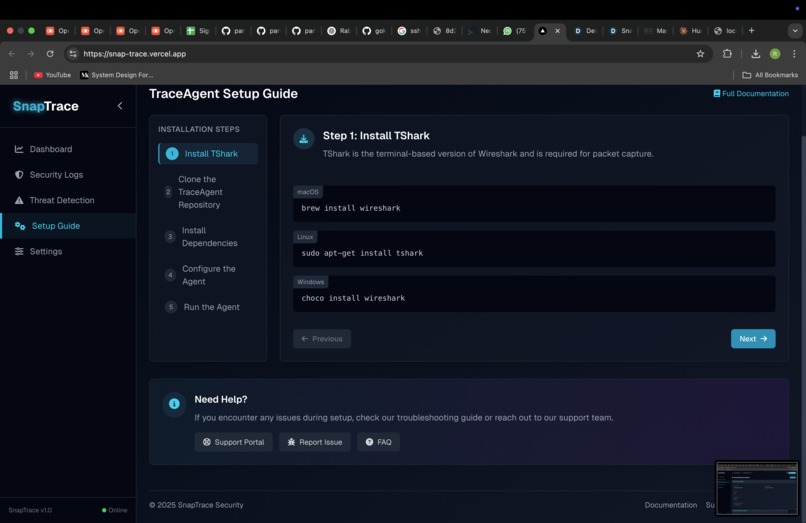Screen dimensions: 806x523
Task: Open the Full Documentation link
Action: click(x=750, y=94)
